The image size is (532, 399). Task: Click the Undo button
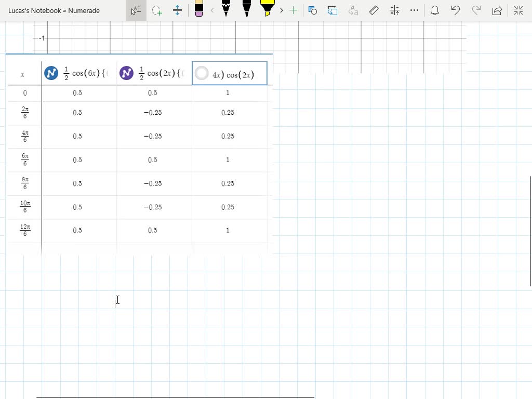[456, 10]
